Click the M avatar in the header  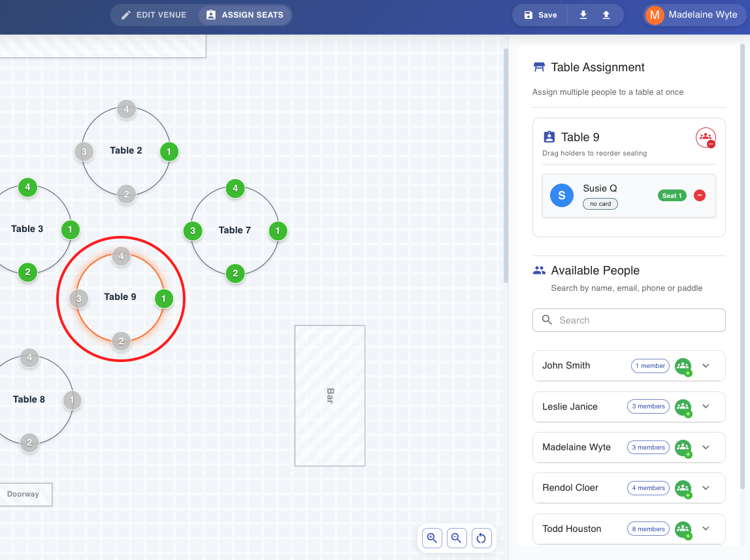[x=655, y=15]
